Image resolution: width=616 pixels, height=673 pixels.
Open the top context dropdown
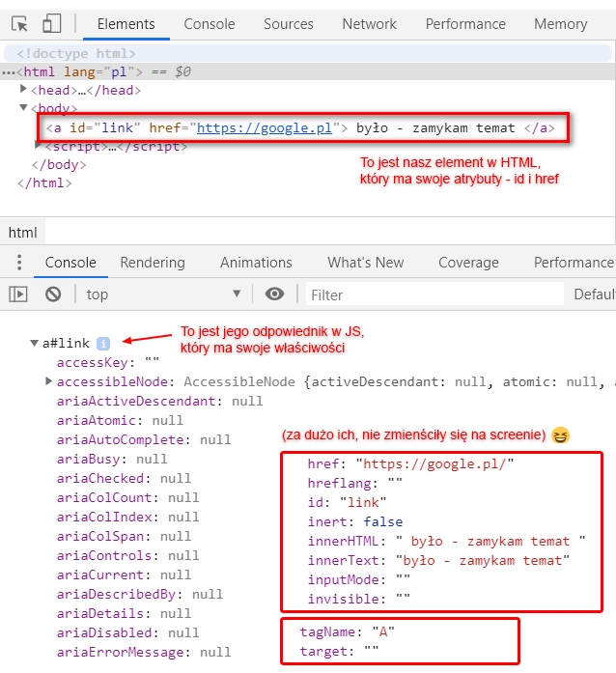pyautogui.click(x=164, y=294)
